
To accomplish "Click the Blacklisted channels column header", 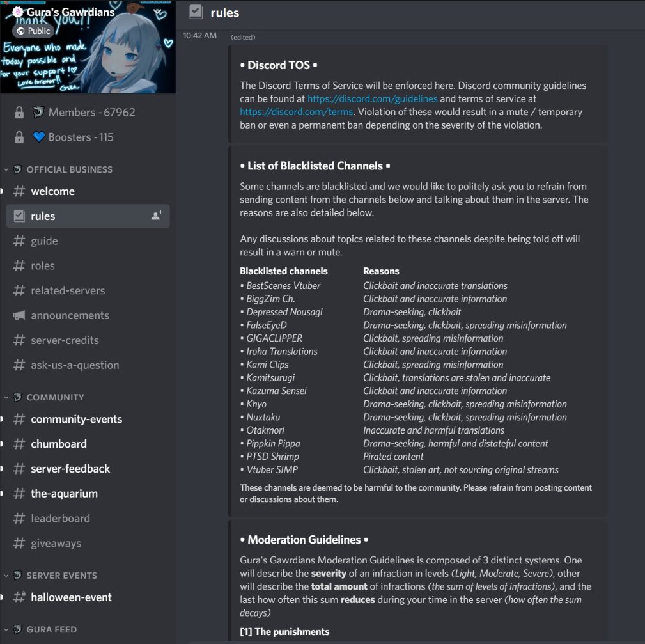I will 284,271.
